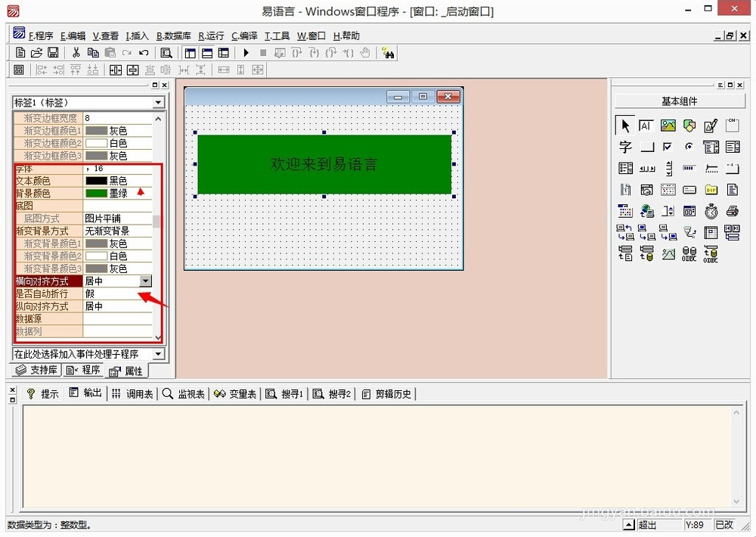Screen dimensions: 756x537
Task: Click the property list scroll-up arrow
Action: click(158, 118)
